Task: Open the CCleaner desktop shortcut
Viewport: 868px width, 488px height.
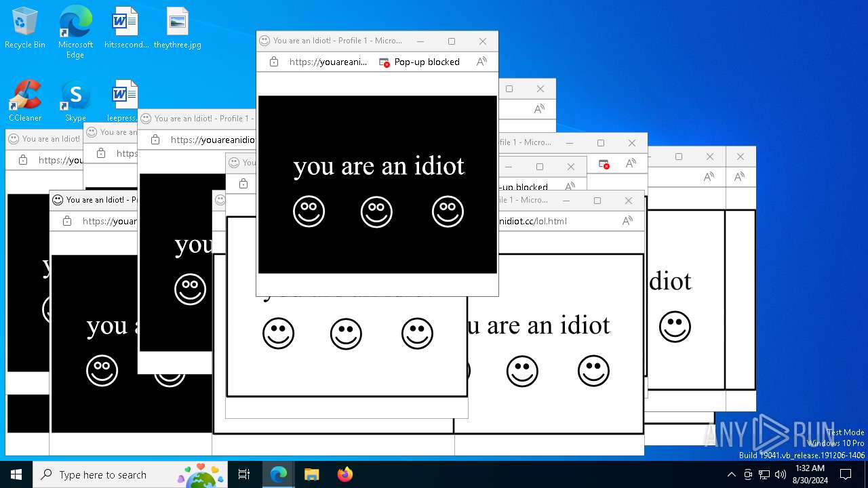Action: tap(25, 100)
